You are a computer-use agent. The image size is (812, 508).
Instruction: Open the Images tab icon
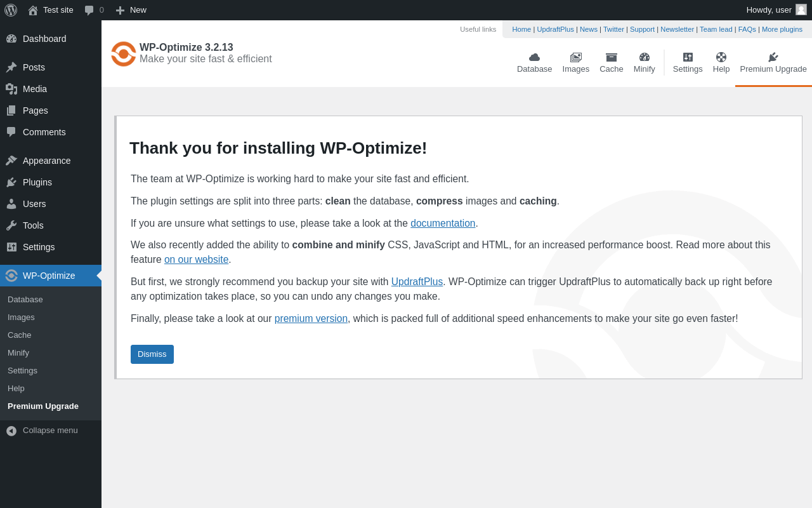(x=575, y=57)
